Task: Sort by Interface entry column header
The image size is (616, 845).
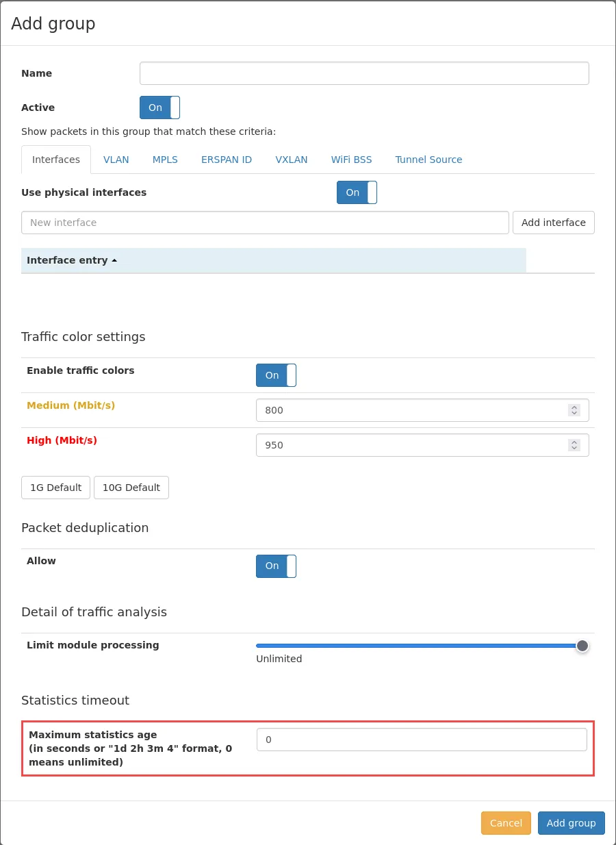Action: 71,260
